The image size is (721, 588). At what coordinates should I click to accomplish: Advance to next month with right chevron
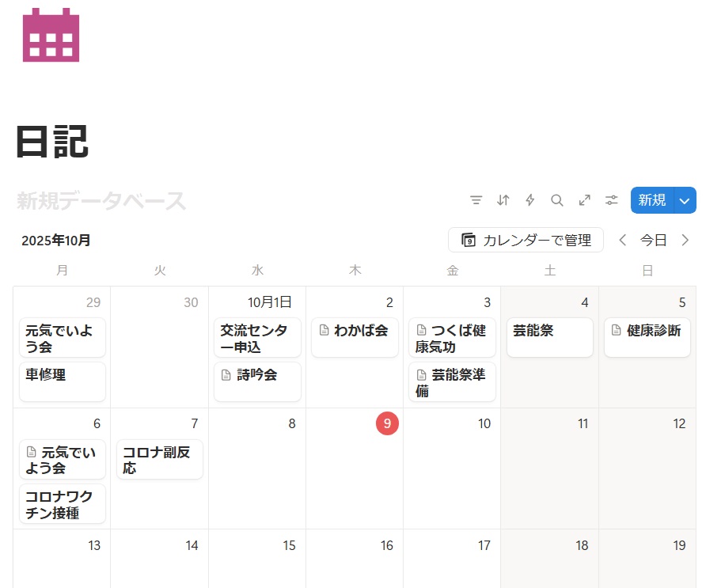(685, 240)
